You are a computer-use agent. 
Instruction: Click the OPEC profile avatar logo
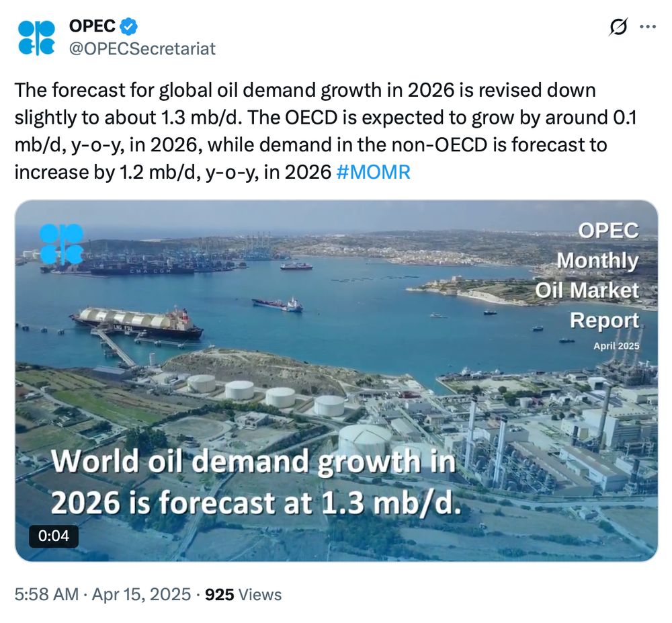click(36, 38)
